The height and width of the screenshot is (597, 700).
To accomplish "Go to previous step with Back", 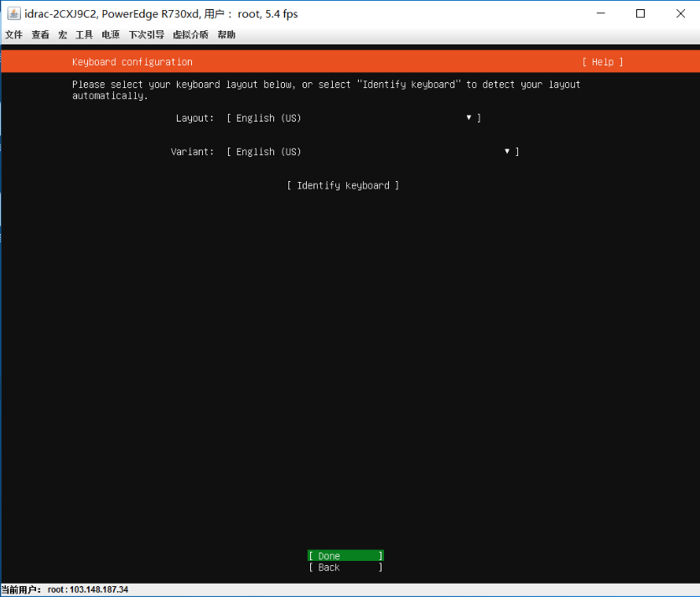I will (345, 567).
